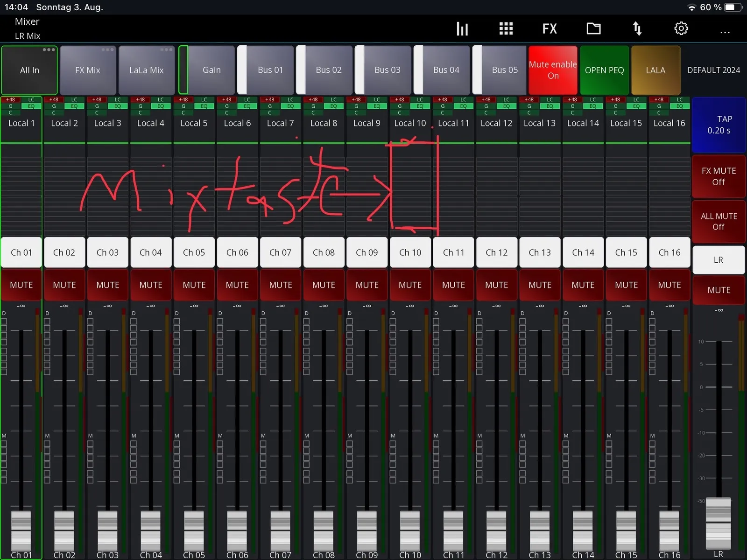
Task: Mute channel Ch 07
Action: [281, 285]
